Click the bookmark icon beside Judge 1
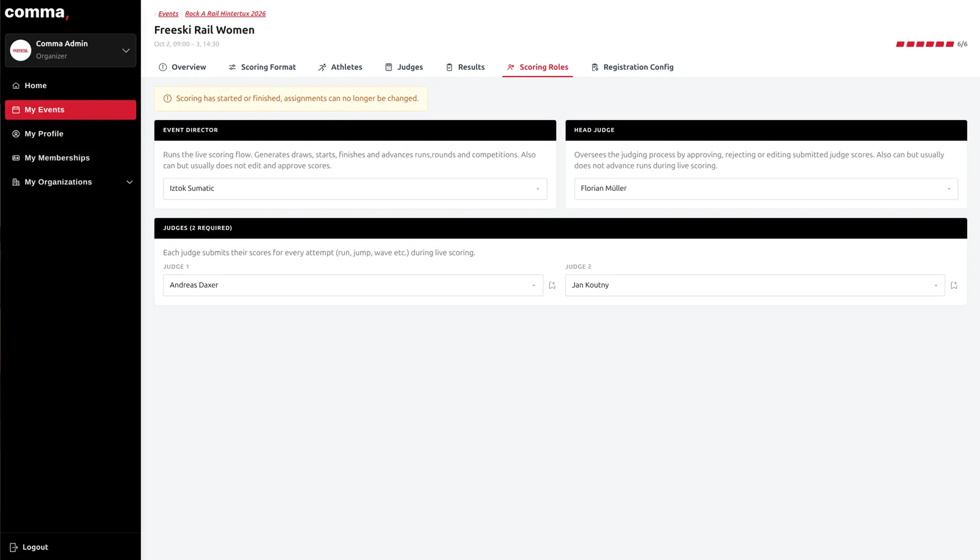 click(x=552, y=285)
